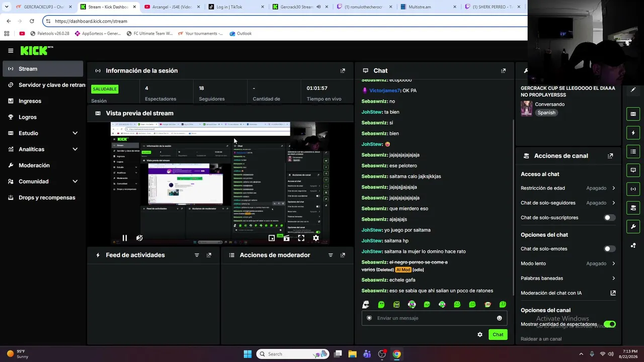Open Moderación del chat con IA link
This screenshot has width=644, height=362.
568,293
